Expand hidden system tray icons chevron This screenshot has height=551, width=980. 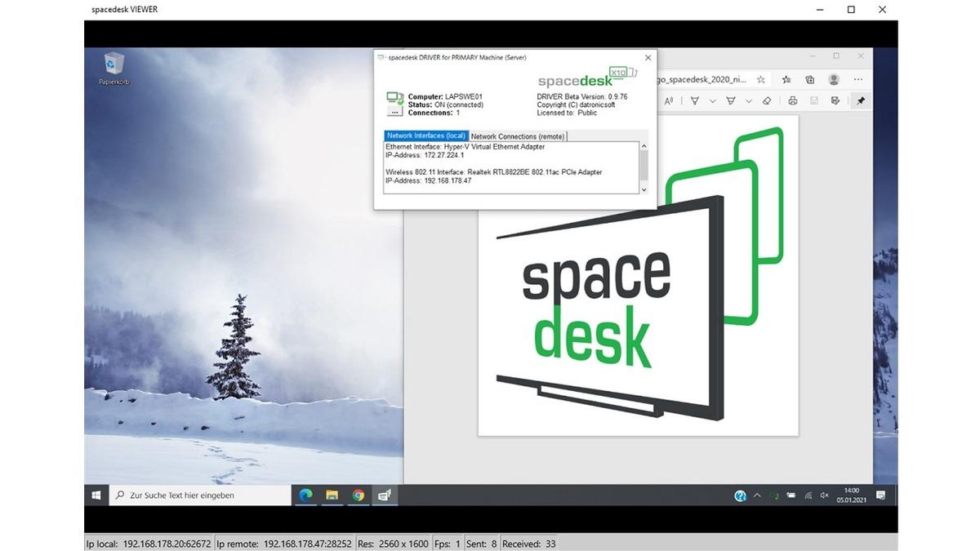coord(759,495)
